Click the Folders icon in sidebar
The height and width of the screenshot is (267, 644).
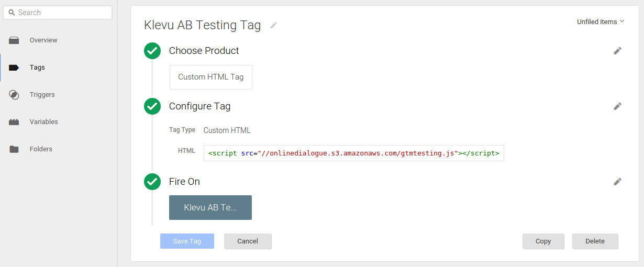14,149
